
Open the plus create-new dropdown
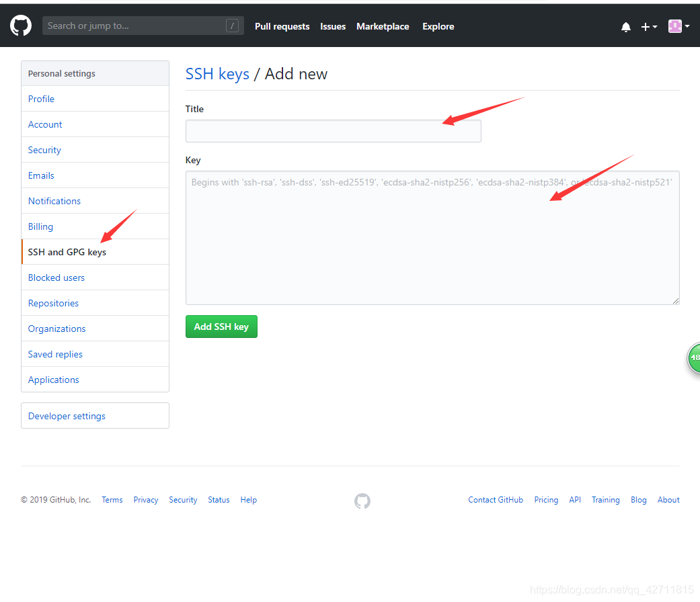coord(649,27)
